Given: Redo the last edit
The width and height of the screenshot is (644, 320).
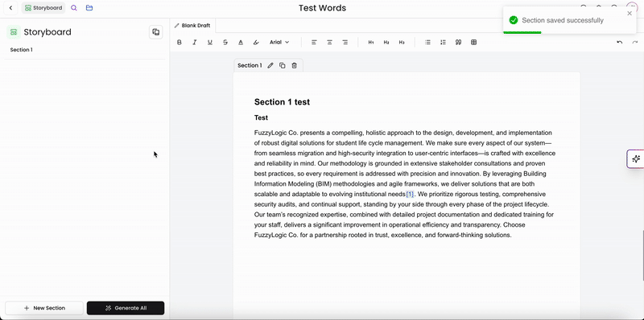Looking at the screenshot, I should pyautogui.click(x=635, y=43).
